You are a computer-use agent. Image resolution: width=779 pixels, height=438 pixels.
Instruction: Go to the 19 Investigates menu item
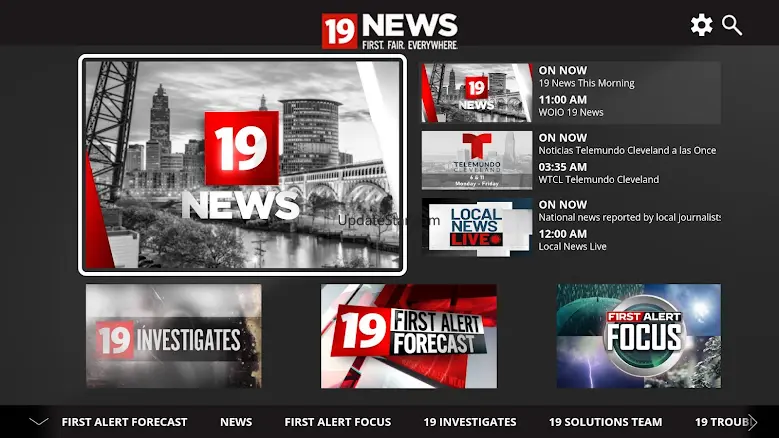(470, 422)
